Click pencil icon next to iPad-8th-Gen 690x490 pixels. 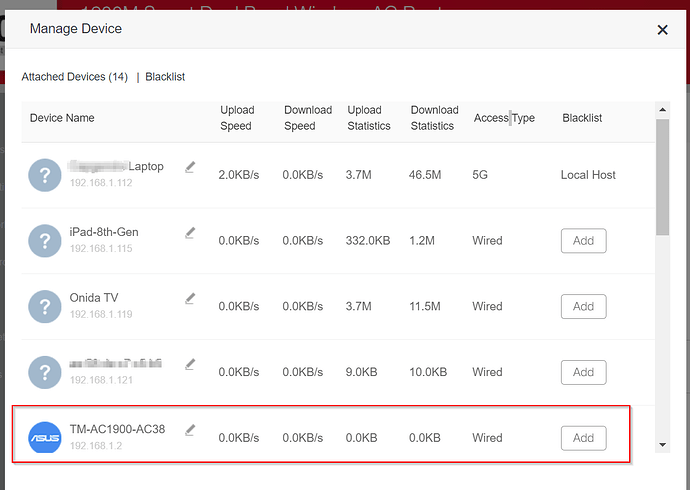[x=190, y=232]
